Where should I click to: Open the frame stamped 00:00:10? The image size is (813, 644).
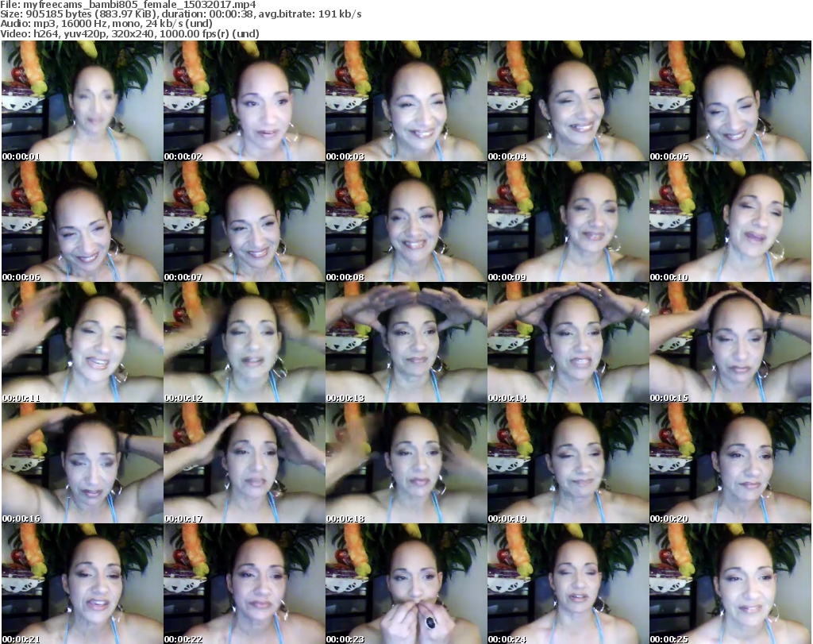(x=730, y=222)
